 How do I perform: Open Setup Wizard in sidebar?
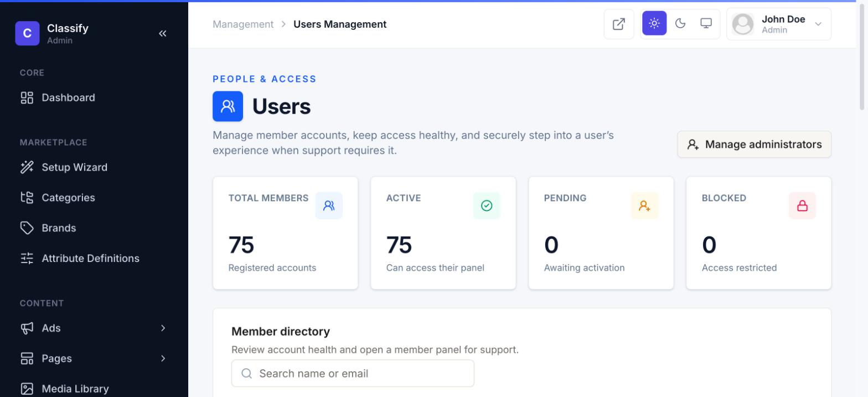94,167
